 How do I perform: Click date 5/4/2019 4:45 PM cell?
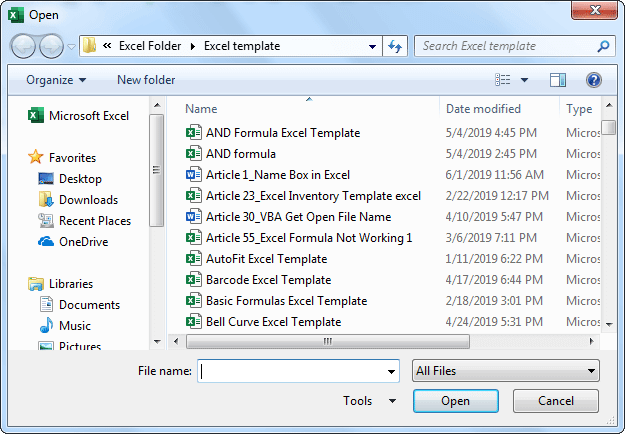click(491, 133)
